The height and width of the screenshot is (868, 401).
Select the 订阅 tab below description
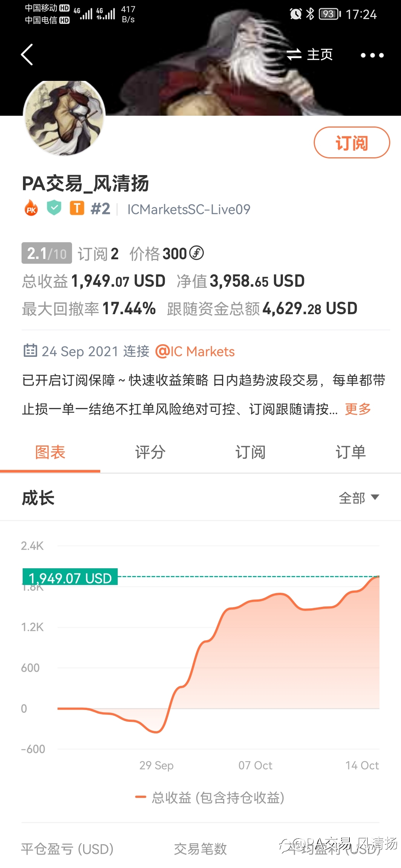click(250, 452)
